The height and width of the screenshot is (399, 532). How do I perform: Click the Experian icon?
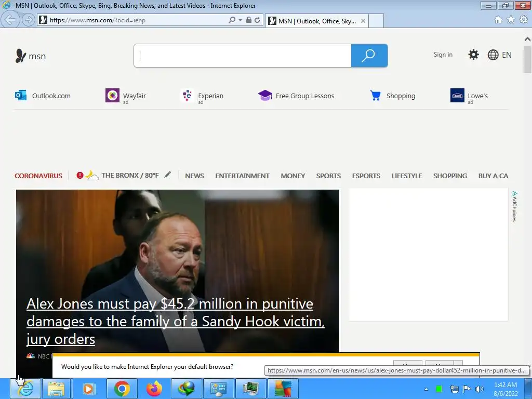[187, 96]
